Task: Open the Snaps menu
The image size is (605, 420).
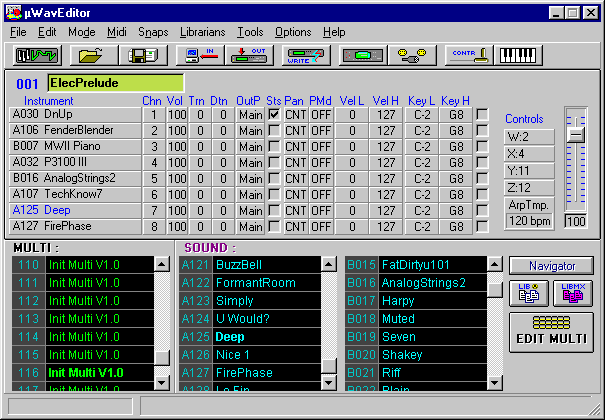Action: (153, 32)
